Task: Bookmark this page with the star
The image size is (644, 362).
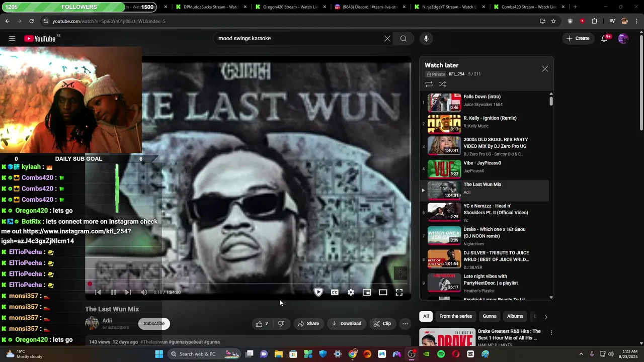Action: [553, 21]
